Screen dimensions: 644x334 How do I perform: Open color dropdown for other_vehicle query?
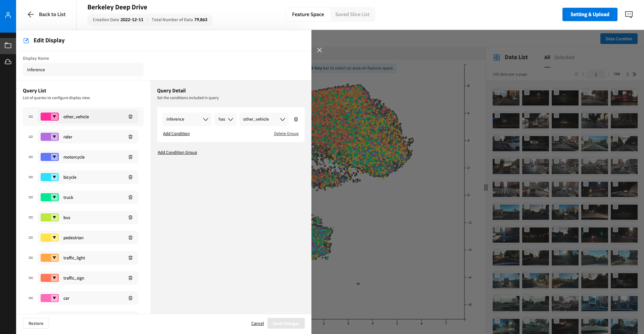click(x=54, y=117)
